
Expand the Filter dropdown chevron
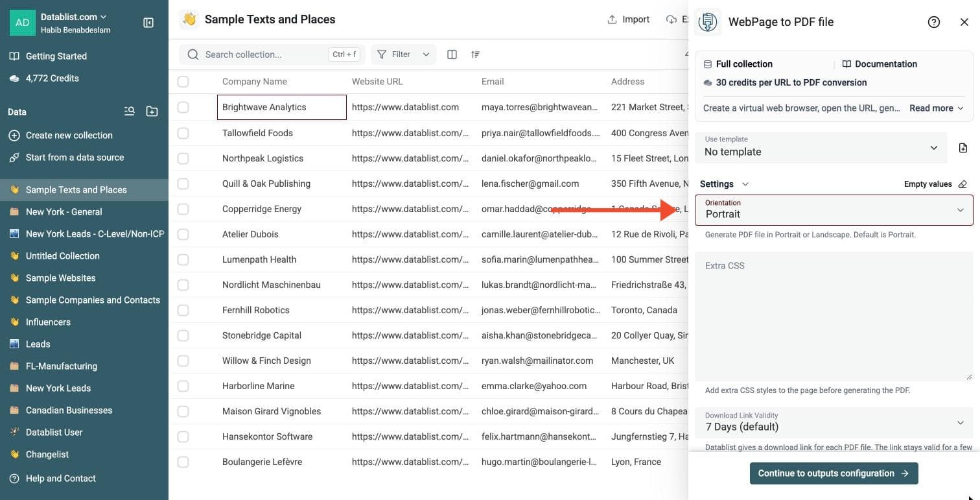tap(426, 54)
